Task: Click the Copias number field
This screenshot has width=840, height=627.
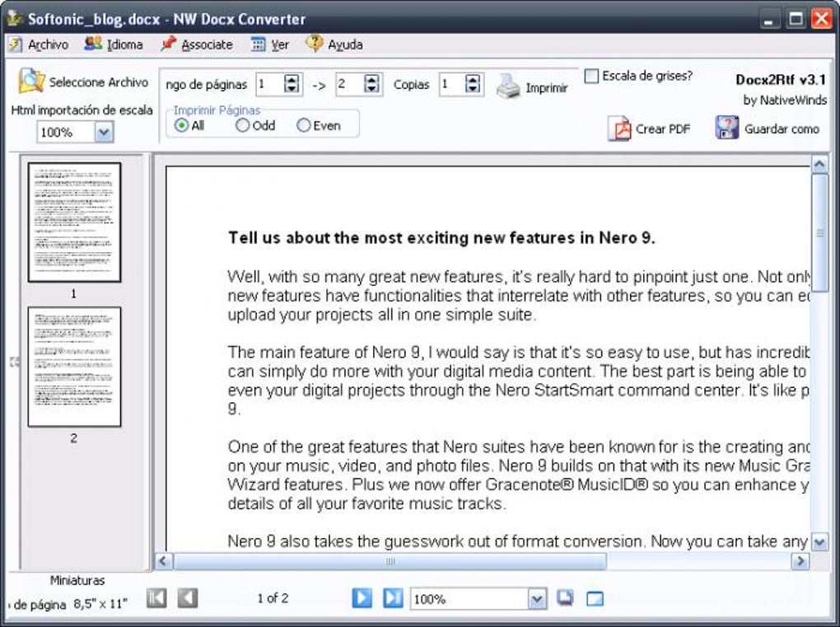Action: click(452, 84)
